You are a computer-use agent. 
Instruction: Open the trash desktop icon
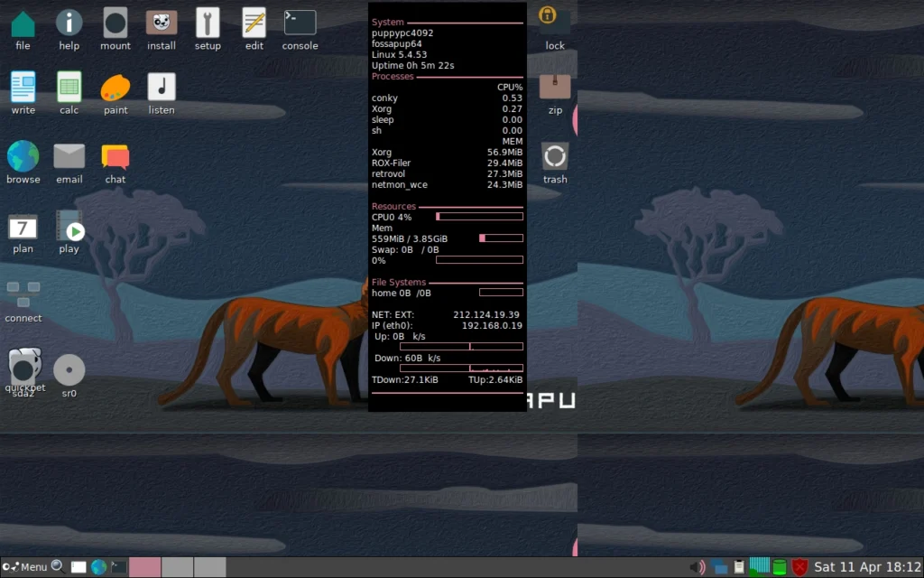click(555, 163)
